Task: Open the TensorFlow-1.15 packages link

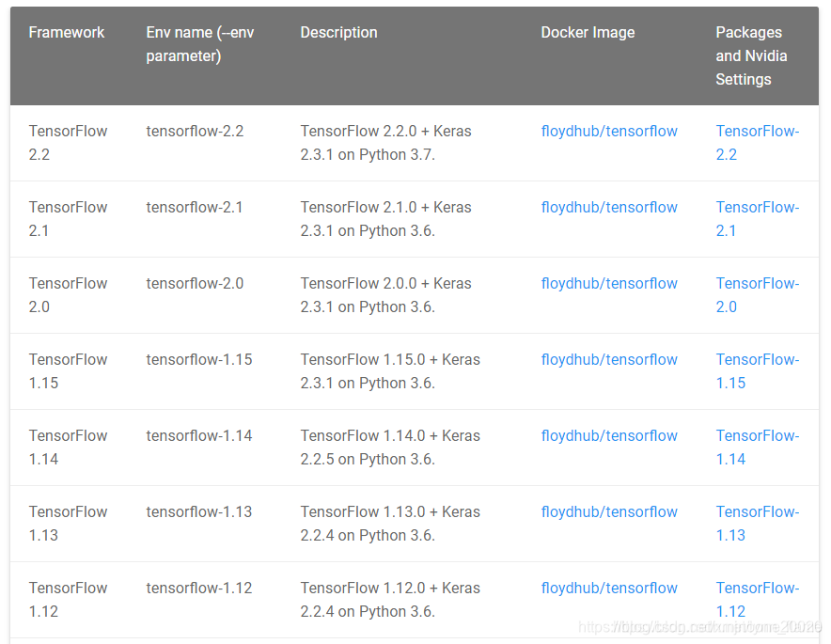Action: tap(758, 371)
